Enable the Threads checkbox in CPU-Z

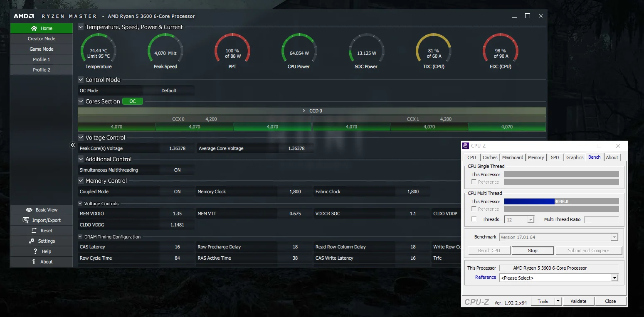point(474,219)
